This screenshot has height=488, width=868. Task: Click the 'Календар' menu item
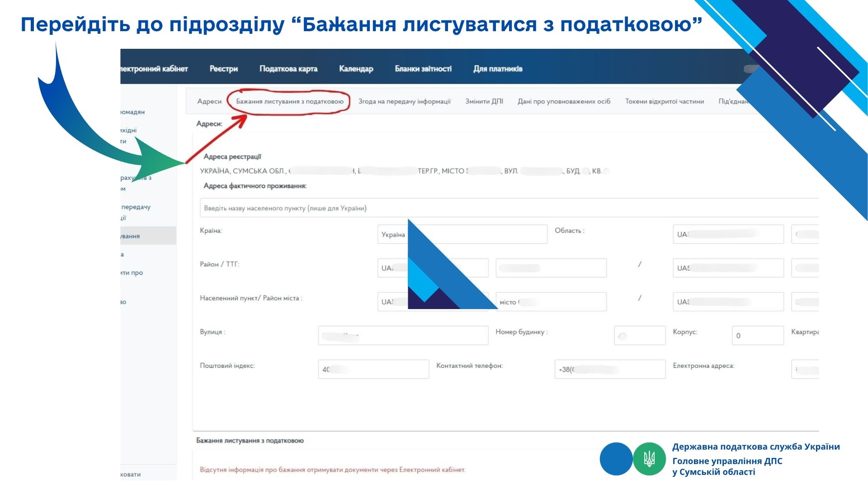pyautogui.click(x=356, y=69)
